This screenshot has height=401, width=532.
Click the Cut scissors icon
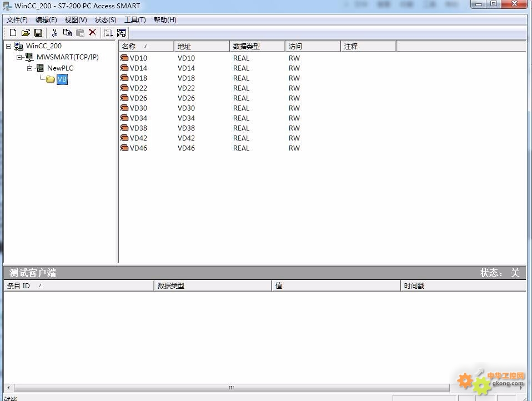coord(54,33)
